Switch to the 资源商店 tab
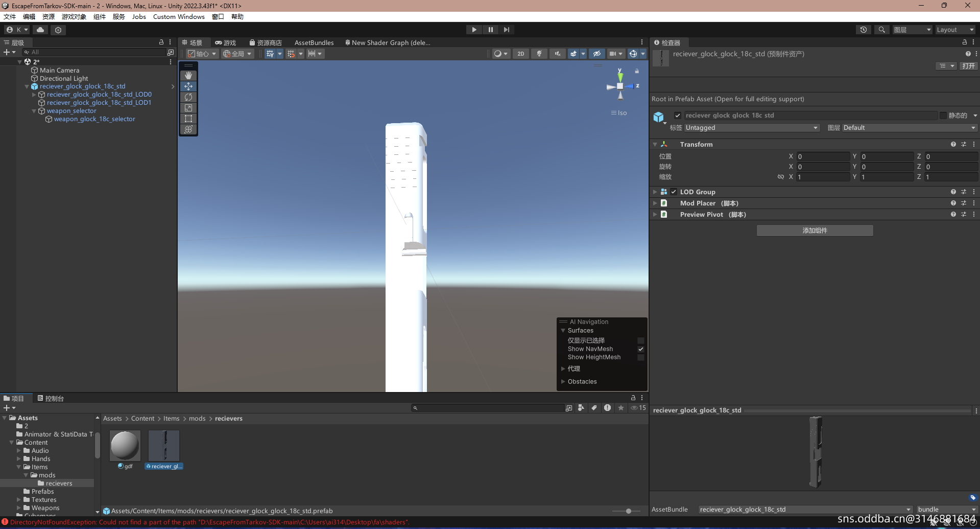This screenshot has width=980, height=529. 266,43
